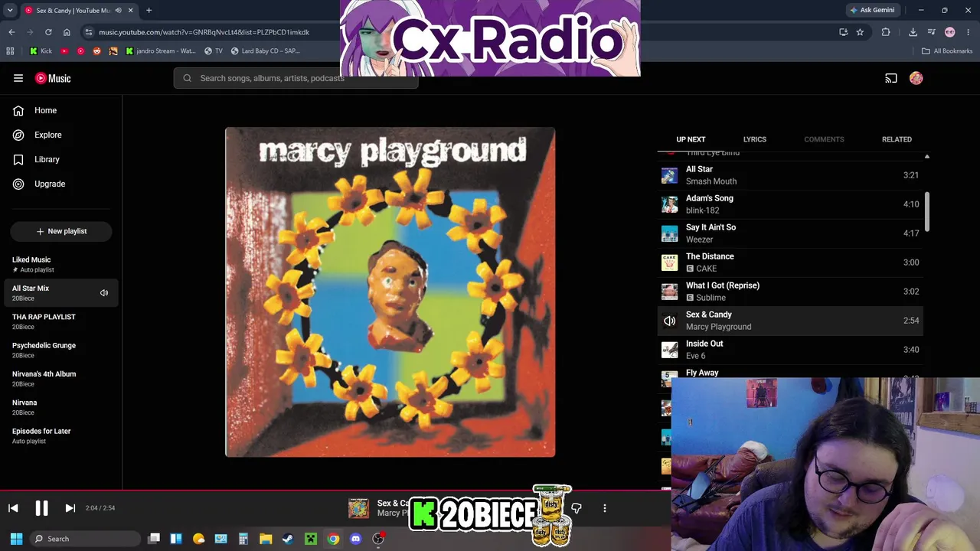Click the search songs, albums, artists field

[x=296, y=78]
